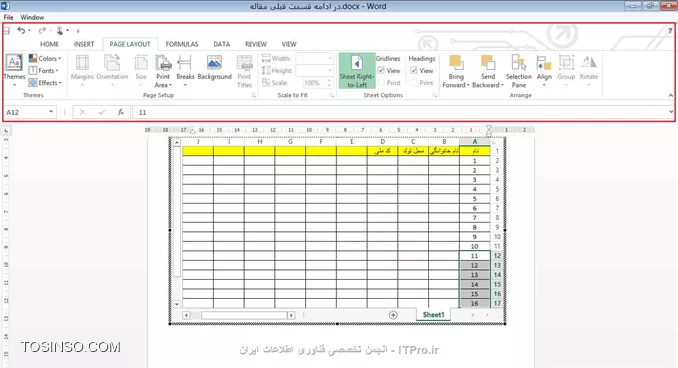Toggle the Headings Print checkbox
Viewport: 678px width, 368px height.
tap(414, 83)
